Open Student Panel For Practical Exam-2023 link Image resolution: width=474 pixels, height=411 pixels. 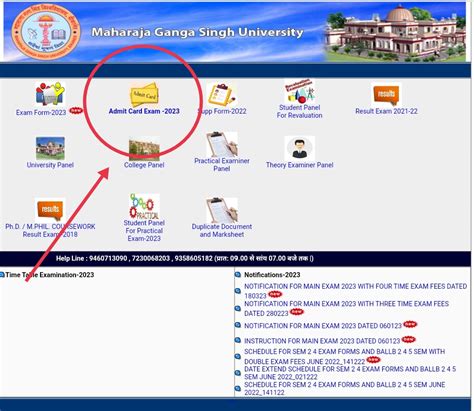pyautogui.click(x=144, y=230)
